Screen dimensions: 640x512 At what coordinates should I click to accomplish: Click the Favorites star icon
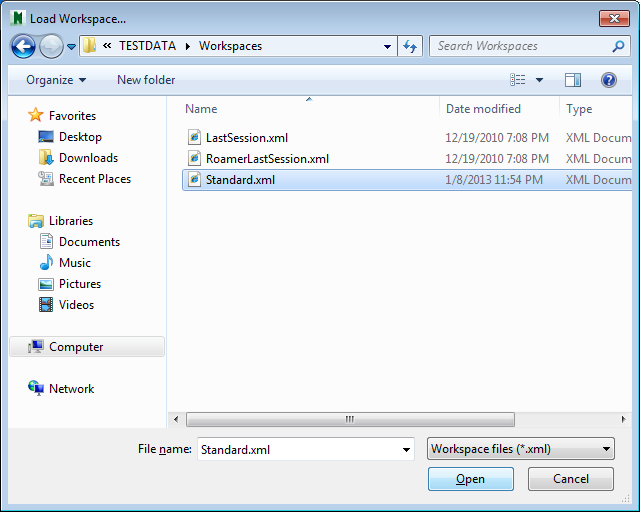pyautogui.click(x=36, y=115)
